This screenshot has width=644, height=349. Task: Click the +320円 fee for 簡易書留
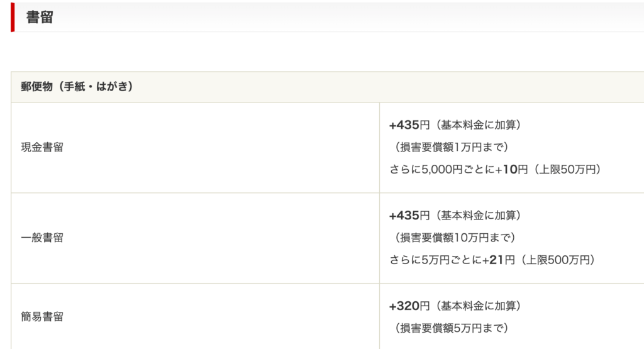click(409, 306)
